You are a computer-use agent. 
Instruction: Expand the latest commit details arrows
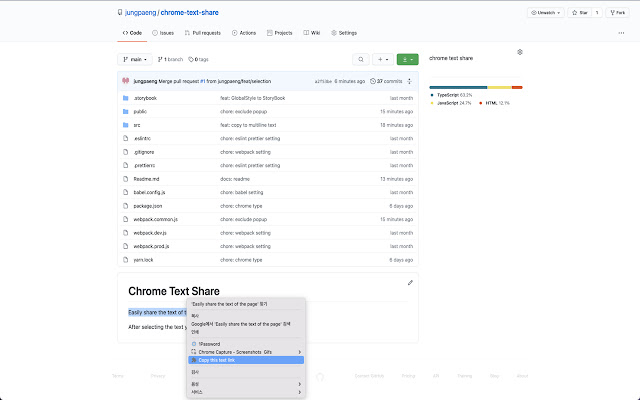[409, 81]
